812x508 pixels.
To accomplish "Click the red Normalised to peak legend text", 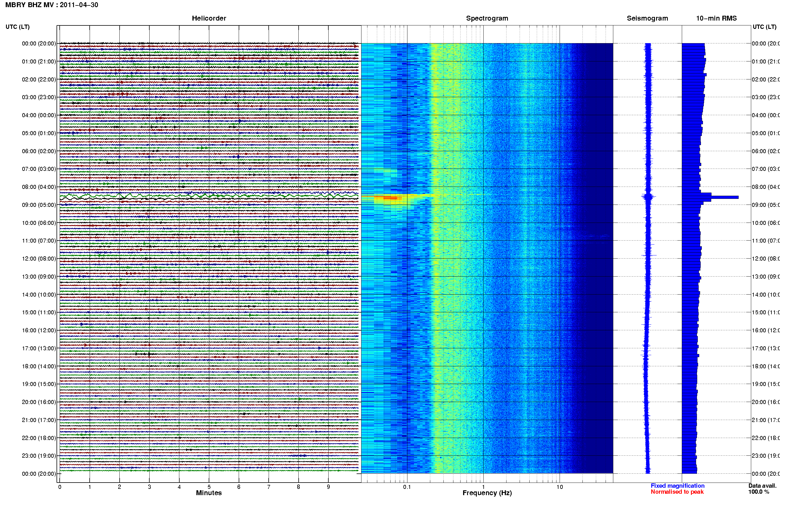I will pyautogui.click(x=677, y=492).
